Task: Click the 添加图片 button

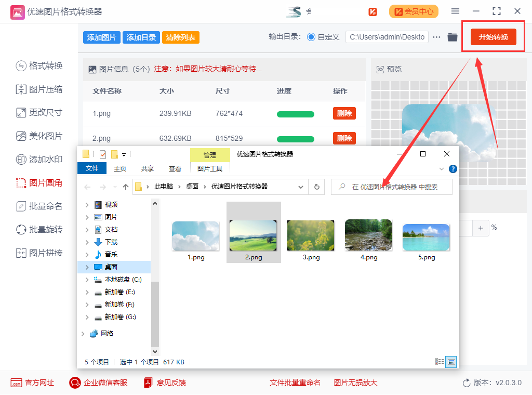Action: pos(101,37)
